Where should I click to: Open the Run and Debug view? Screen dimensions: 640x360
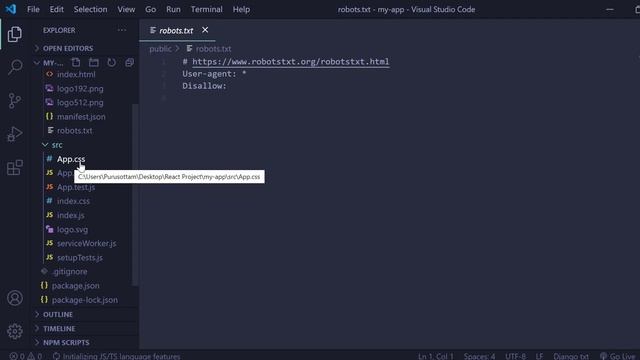click(15, 134)
